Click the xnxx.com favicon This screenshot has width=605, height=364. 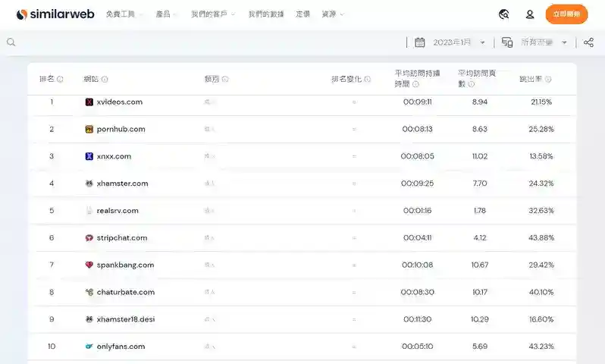click(x=89, y=156)
